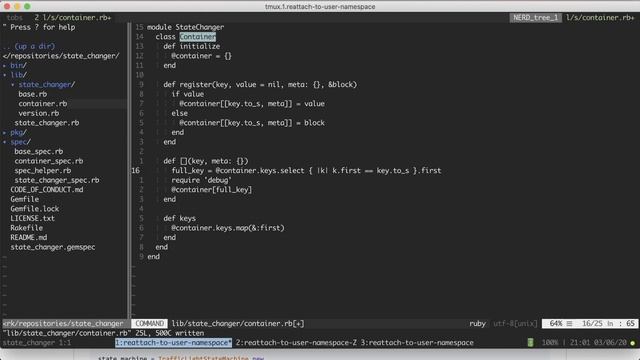Expand the pkg/ folder arrow
640x360 pixels.
click(4, 133)
